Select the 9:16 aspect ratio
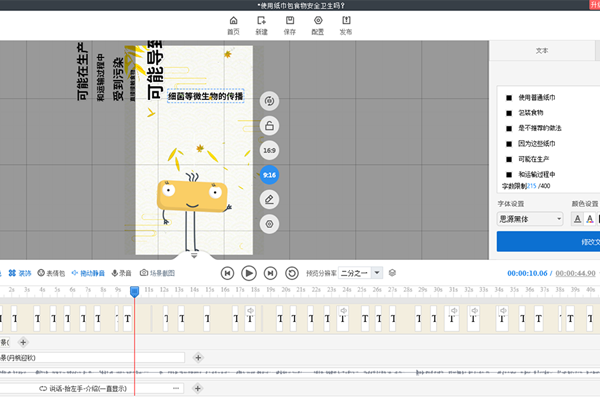 pyautogui.click(x=269, y=175)
